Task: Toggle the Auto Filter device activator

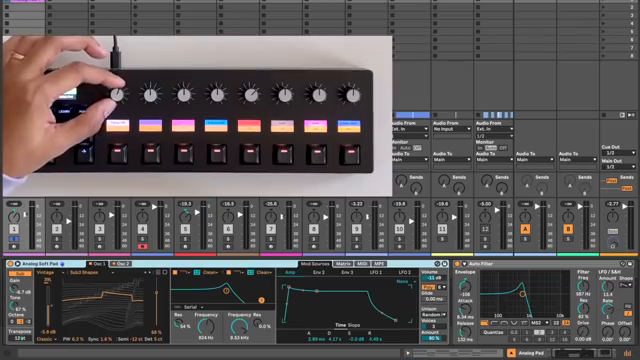Action: tap(458, 264)
